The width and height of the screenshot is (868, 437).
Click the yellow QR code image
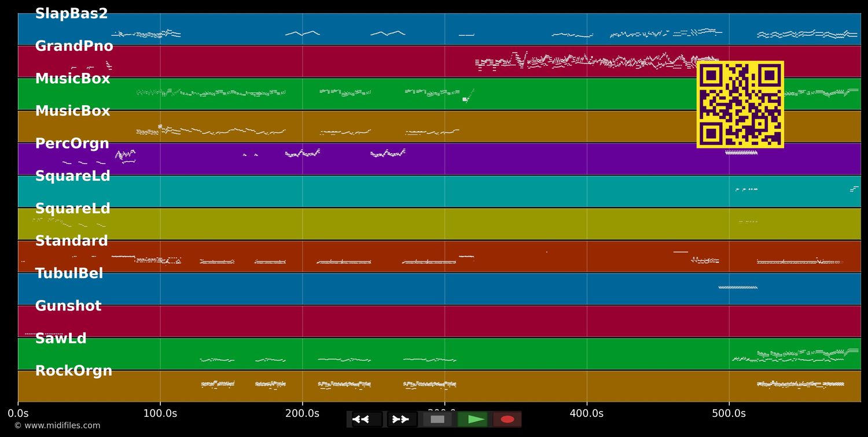(740, 105)
